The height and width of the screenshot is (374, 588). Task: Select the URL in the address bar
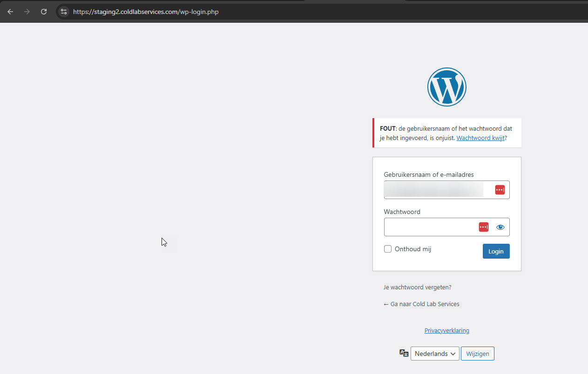(x=146, y=12)
